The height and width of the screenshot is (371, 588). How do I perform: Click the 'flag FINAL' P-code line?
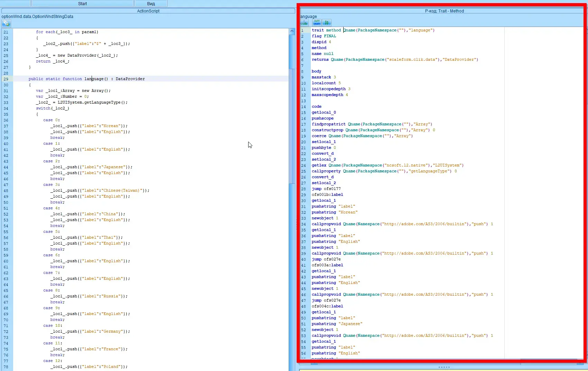pyautogui.click(x=324, y=36)
